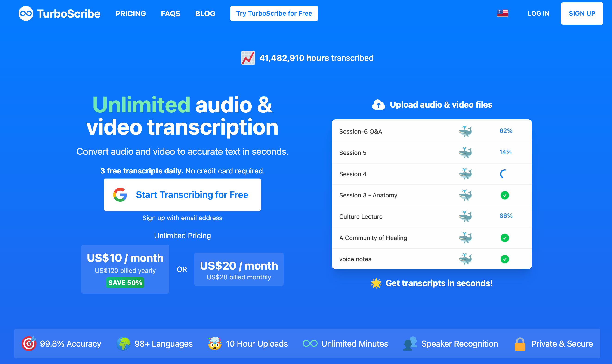Go to FAQS in the navigation

[x=170, y=13]
